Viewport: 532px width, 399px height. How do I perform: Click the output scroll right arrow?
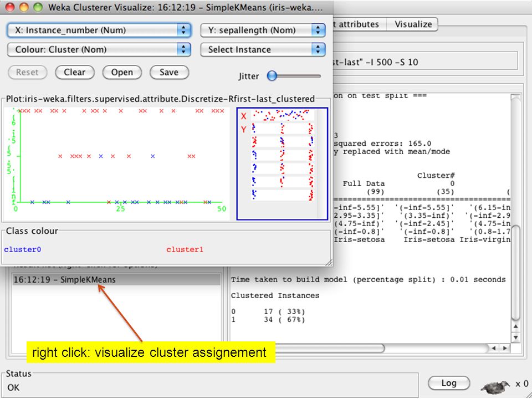click(505, 348)
